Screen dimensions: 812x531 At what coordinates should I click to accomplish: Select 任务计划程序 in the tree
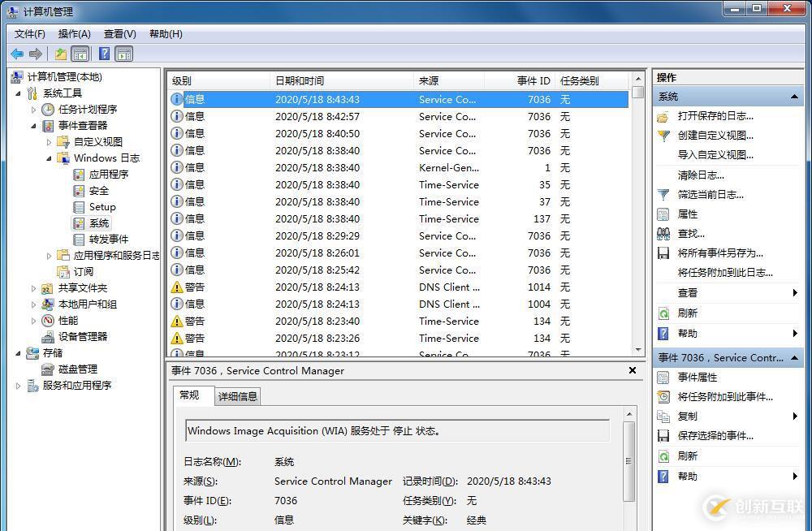coord(88,110)
